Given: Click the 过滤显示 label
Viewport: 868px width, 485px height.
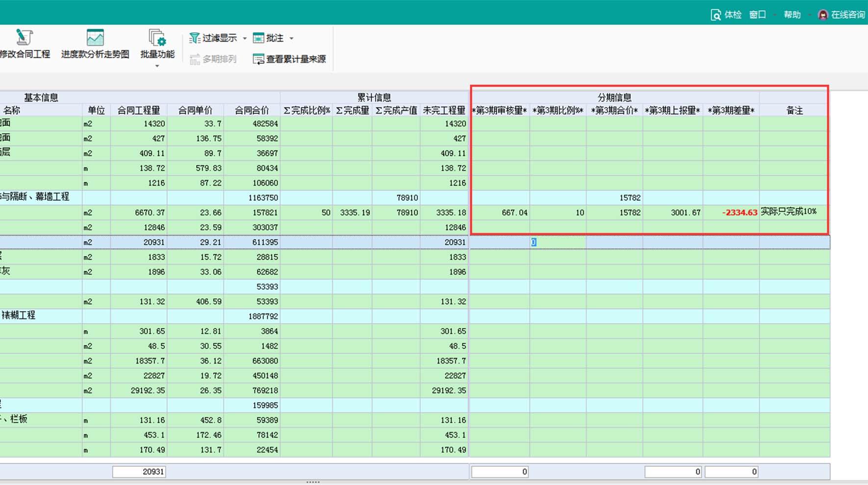Looking at the screenshot, I should point(219,38).
